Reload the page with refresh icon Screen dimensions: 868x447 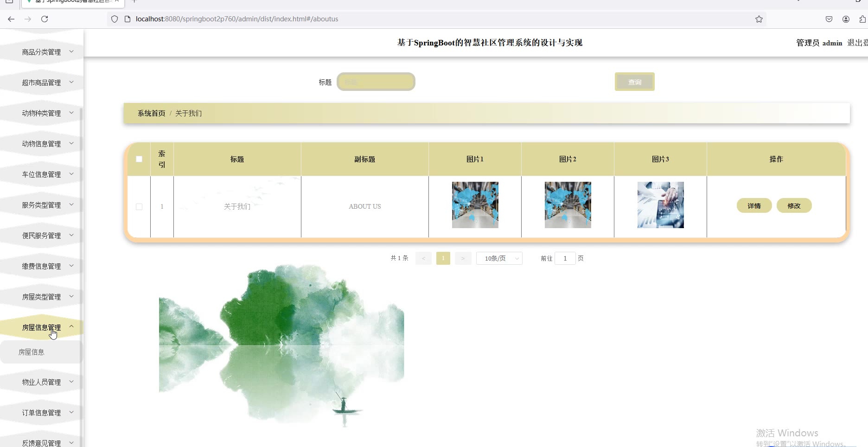[x=45, y=19]
